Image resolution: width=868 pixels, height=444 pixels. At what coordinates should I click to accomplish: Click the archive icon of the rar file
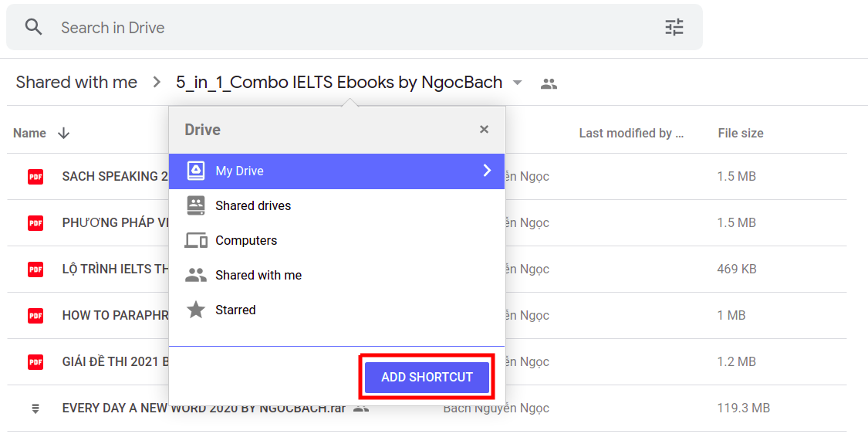click(35, 408)
